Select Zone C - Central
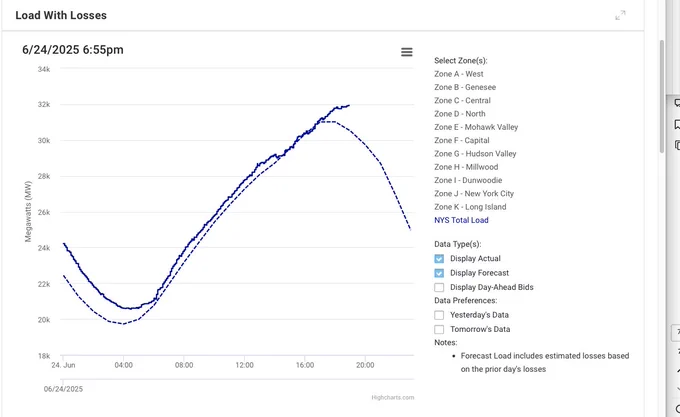The image size is (680, 417). pos(462,101)
